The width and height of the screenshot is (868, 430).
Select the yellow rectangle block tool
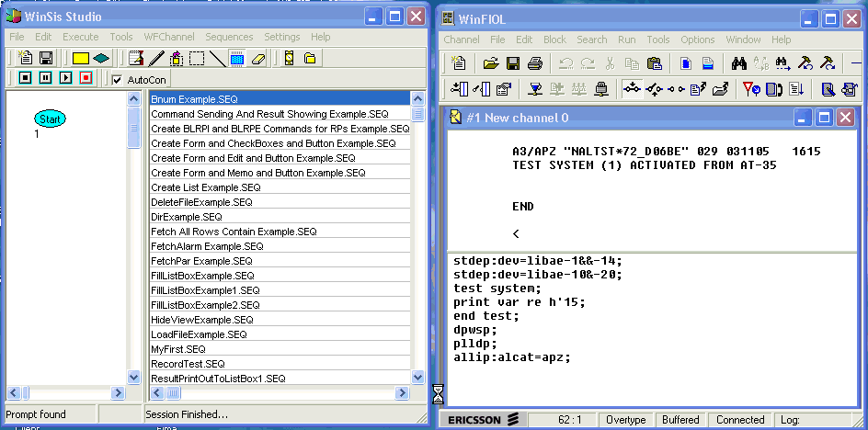click(81, 58)
